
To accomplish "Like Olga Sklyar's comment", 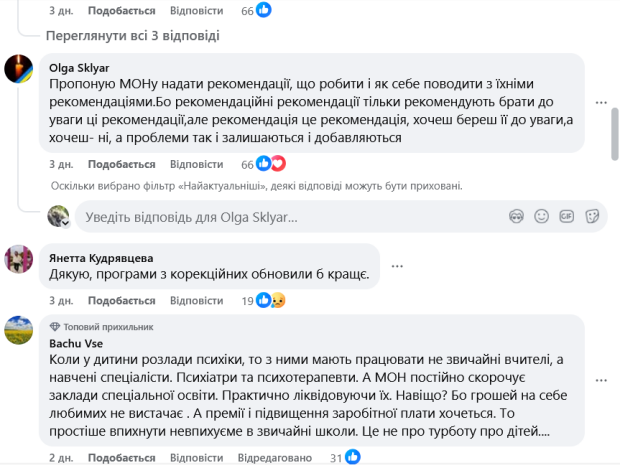I will [x=122, y=164].
